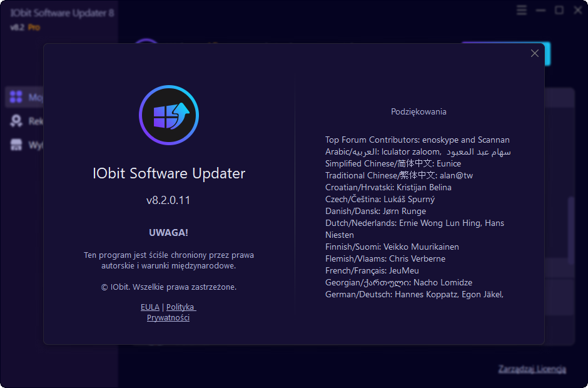Click the Arabic translators credit line
The width and height of the screenshot is (588, 388).
click(x=418, y=152)
